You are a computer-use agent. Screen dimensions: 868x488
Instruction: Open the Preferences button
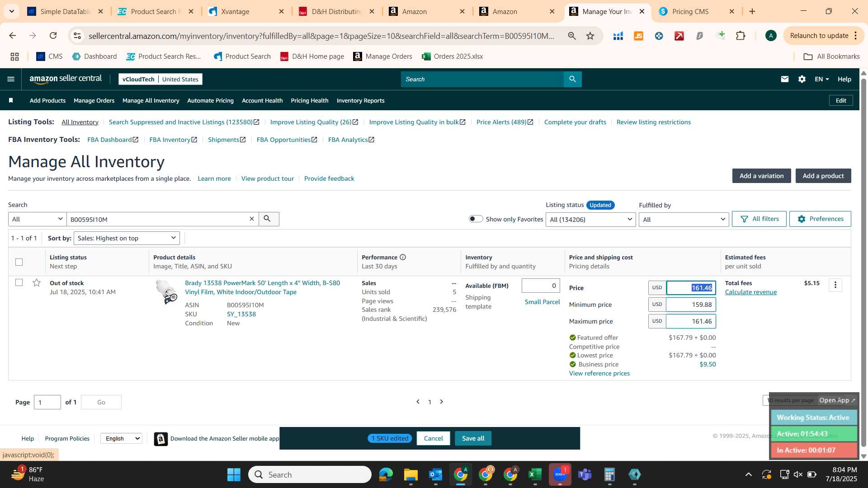coord(820,219)
